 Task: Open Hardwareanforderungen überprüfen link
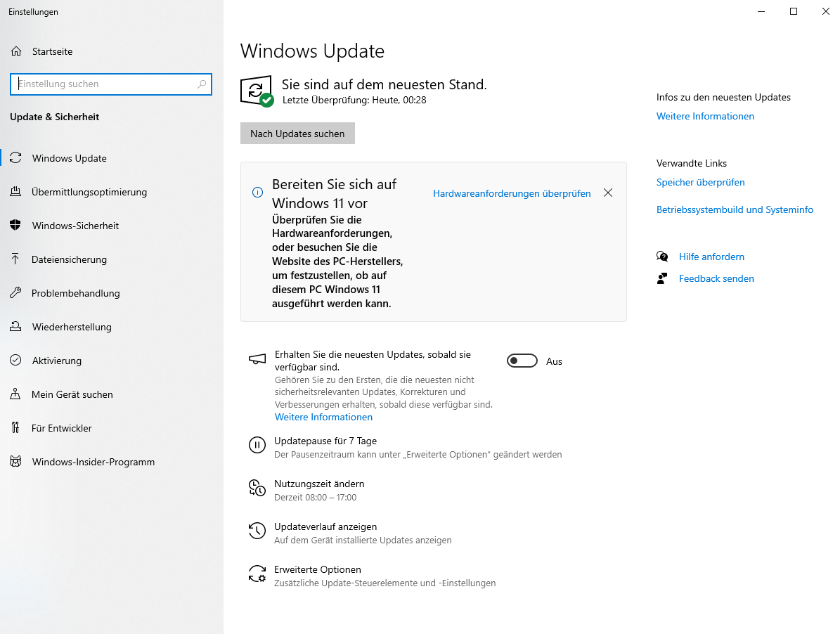pyautogui.click(x=512, y=193)
